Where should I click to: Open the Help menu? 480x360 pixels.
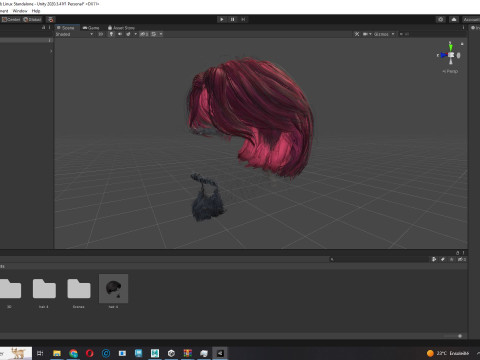[x=36, y=11]
